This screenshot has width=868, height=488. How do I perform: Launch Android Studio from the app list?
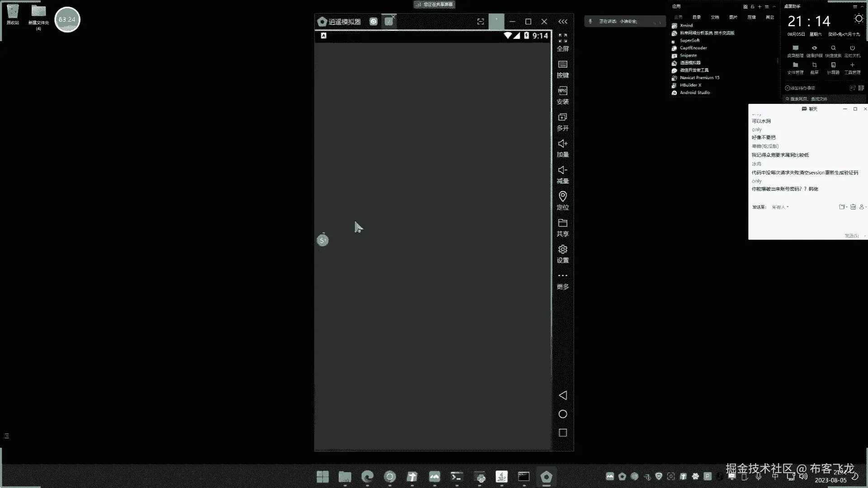694,93
